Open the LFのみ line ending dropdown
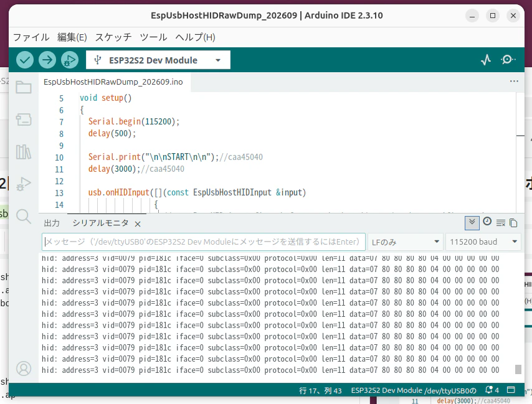532x404 pixels. pyautogui.click(x=406, y=242)
